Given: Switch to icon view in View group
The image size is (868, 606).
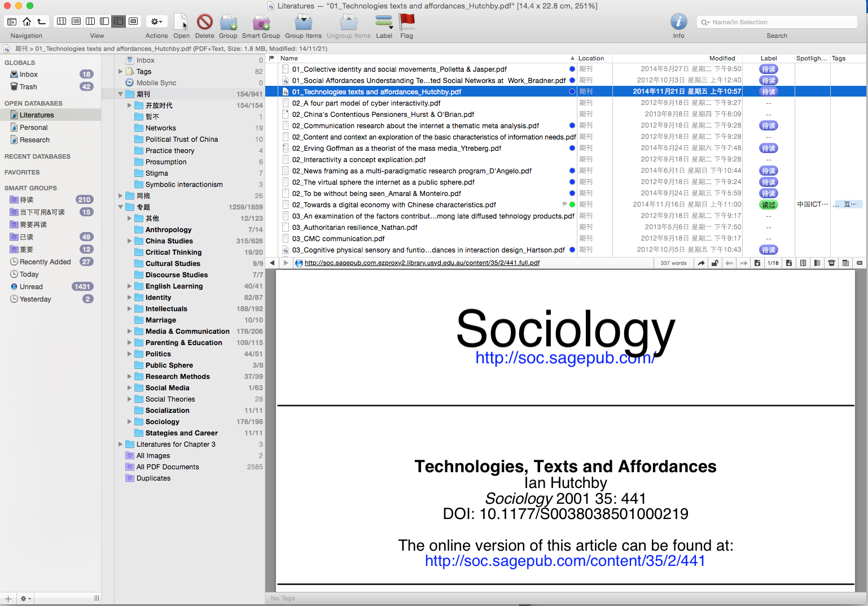Looking at the screenshot, I should (62, 21).
